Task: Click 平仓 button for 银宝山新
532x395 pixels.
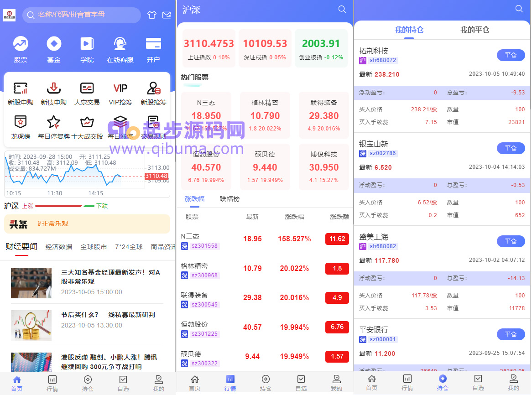Action: pos(511,148)
